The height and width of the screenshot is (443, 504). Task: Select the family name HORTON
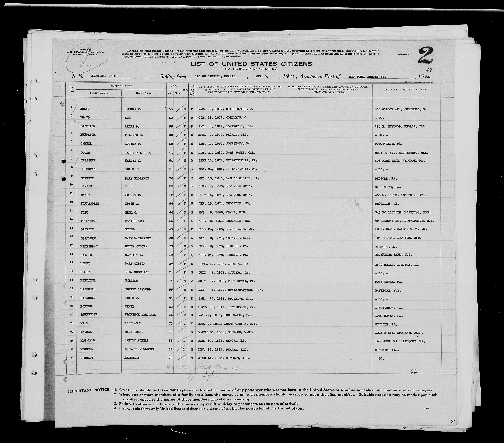pos(86,306)
